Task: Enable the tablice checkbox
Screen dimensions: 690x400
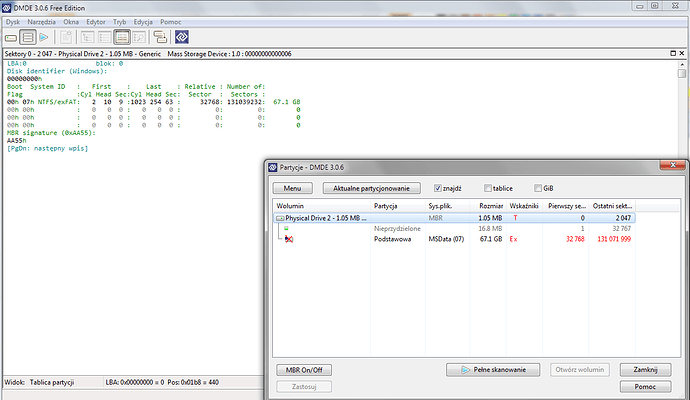Action: click(488, 188)
